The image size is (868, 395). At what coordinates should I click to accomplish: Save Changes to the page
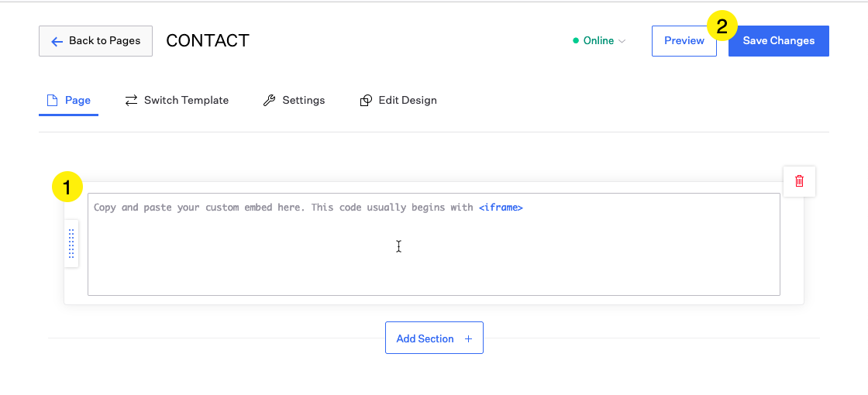tap(778, 41)
